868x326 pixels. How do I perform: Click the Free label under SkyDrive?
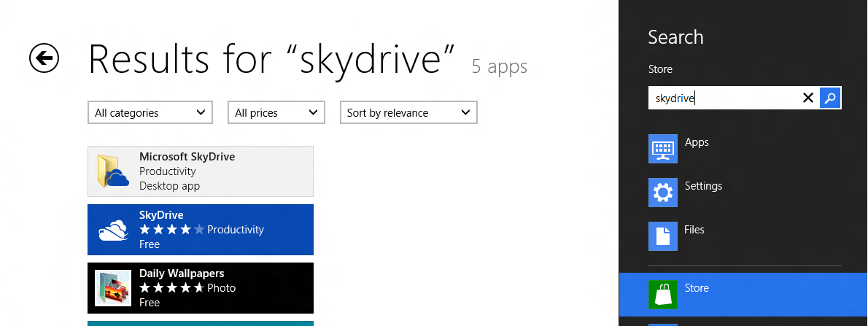[150, 244]
